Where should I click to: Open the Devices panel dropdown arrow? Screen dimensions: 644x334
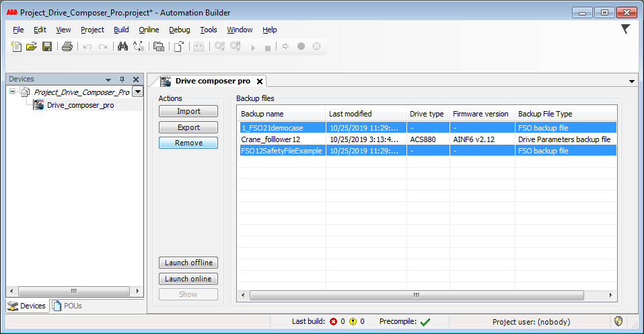click(x=108, y=79)
